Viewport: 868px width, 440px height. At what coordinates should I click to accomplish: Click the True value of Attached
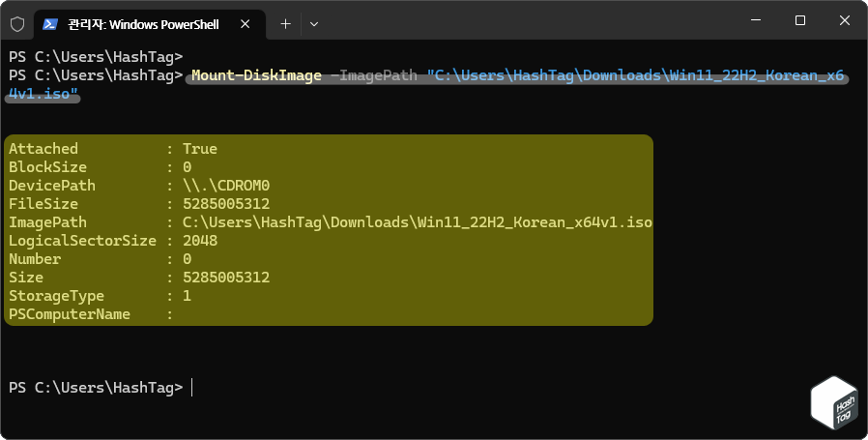[200, 149]
